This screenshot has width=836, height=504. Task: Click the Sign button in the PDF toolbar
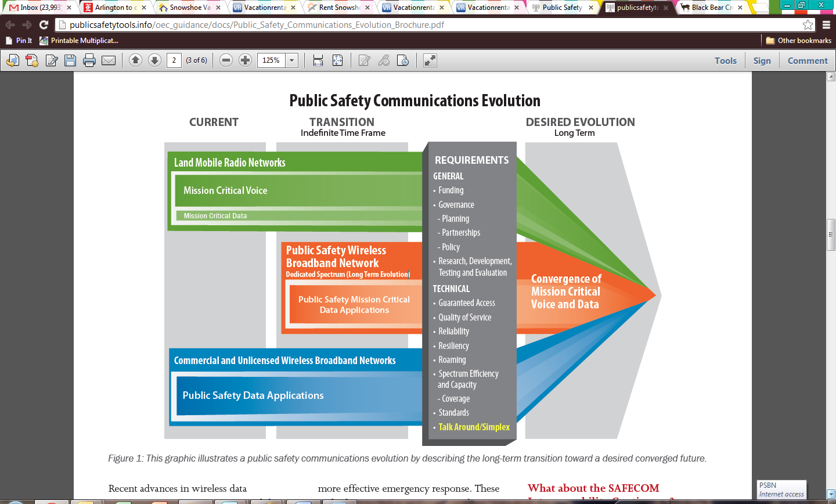[x=762, y=60]
